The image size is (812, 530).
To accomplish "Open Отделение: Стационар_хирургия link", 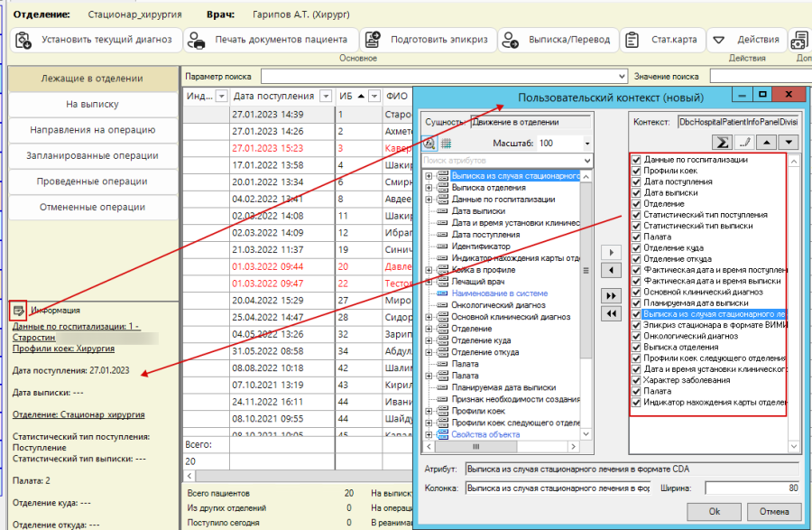I will [x=78, y=414].
